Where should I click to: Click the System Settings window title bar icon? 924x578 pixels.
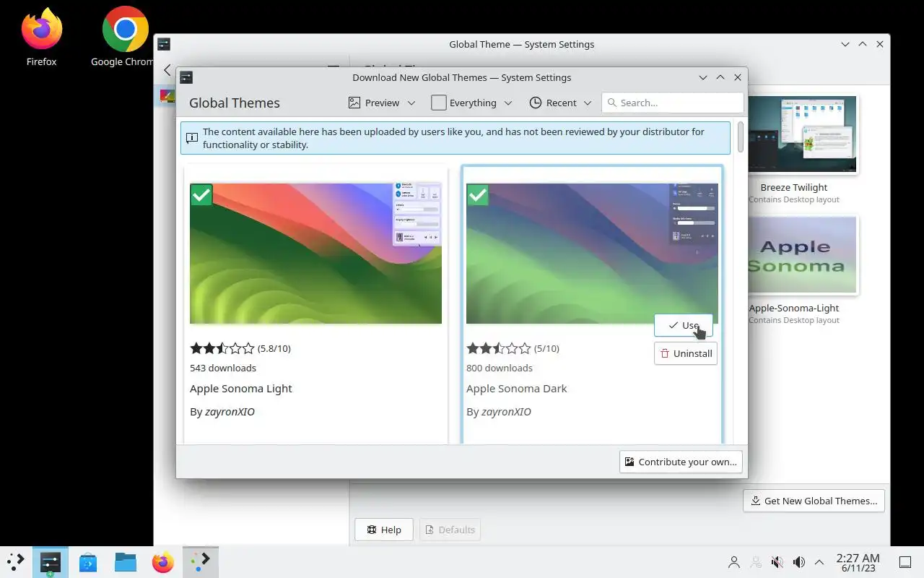(164, 44)
